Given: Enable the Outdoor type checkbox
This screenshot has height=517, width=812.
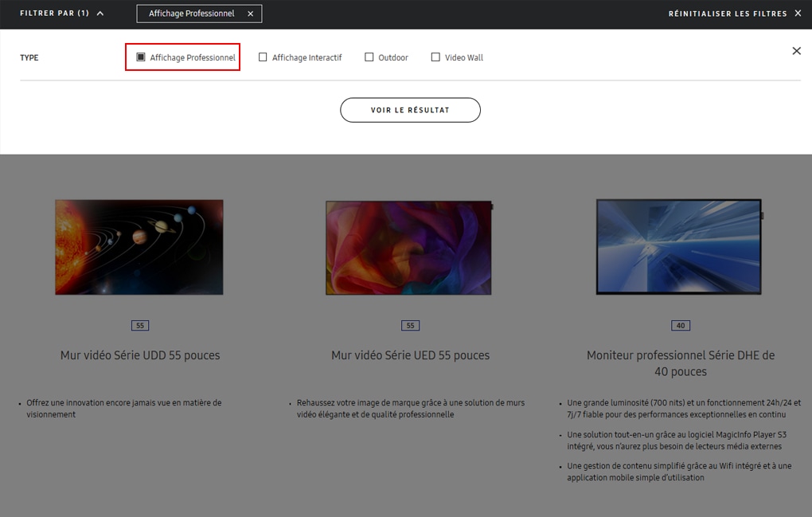Looking at the screenshot, I should pos(369,57).
